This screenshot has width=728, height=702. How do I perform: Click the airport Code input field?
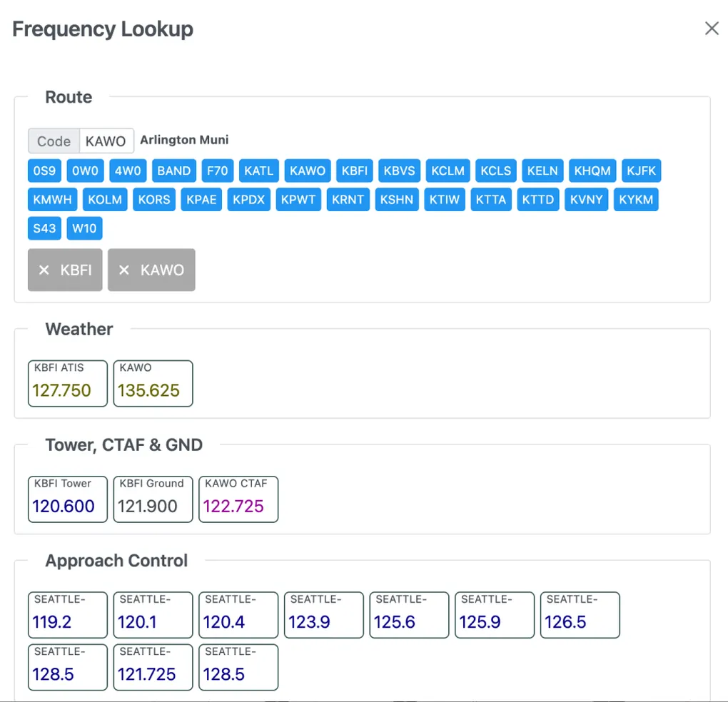(x=107, y=141)
